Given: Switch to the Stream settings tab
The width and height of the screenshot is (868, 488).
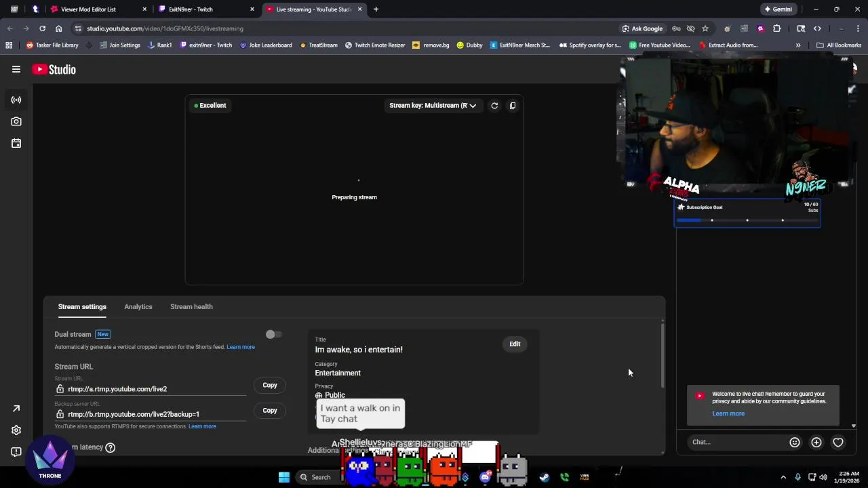Looking at the screenshot, I should [x=82, y=306].
